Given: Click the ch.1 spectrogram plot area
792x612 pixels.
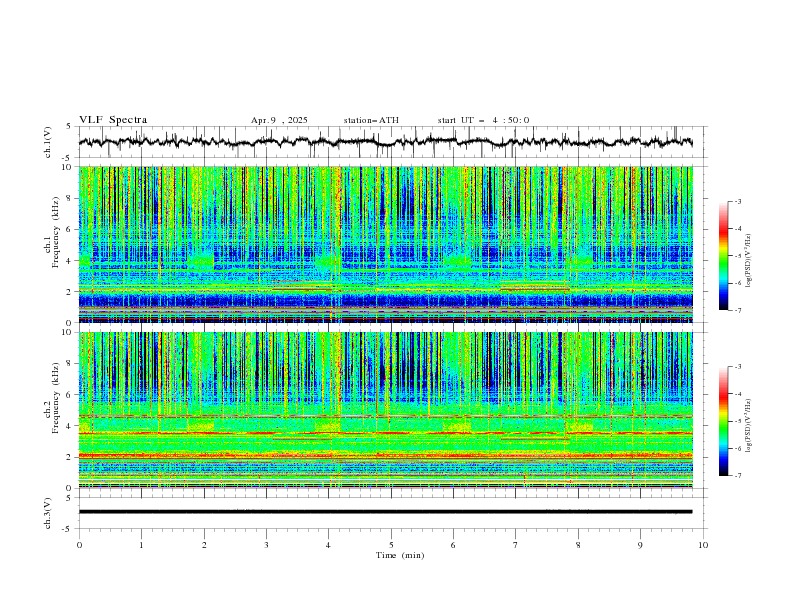Looking at the screenshot, I should click(x=385, y=244).
